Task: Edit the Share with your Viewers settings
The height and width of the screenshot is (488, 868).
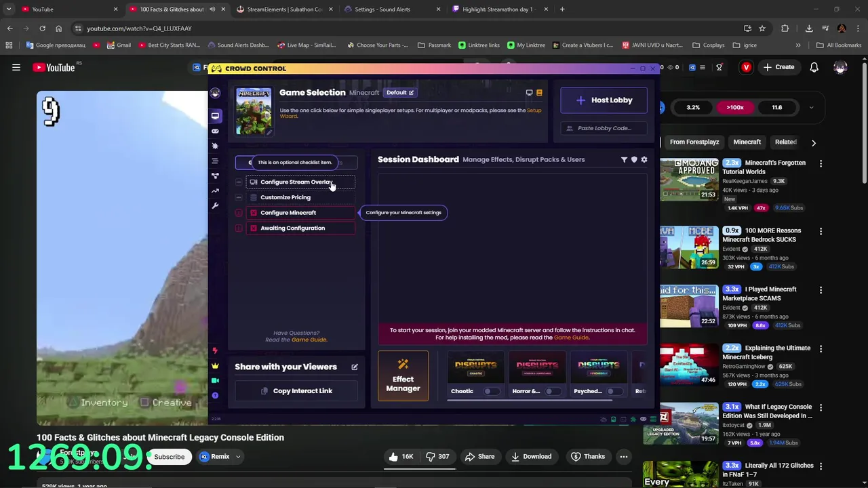Action: tap(355, 367)
